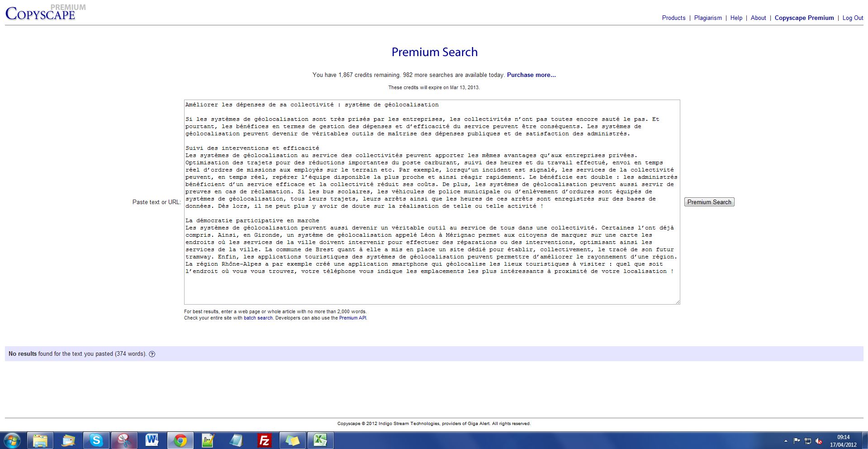Screen dimensions: 868x449
Task: Click the Premium Search button
Action: (709, 202)
